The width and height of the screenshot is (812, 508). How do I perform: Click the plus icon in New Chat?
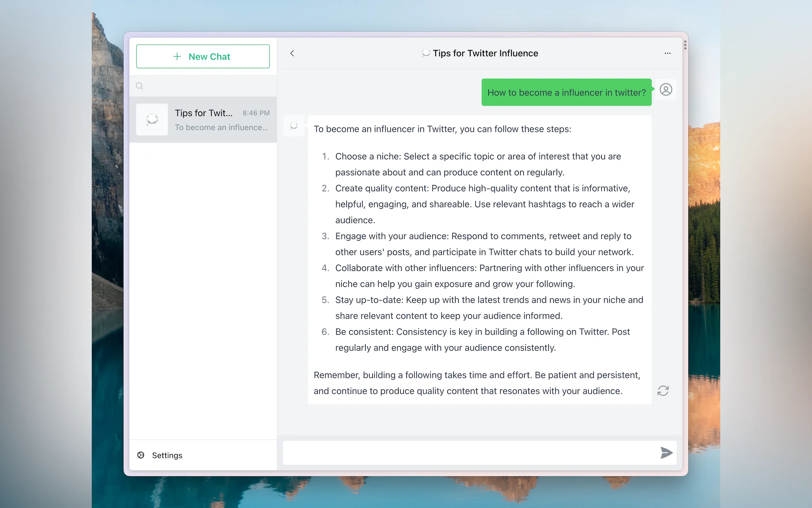(x=177, y=56)
